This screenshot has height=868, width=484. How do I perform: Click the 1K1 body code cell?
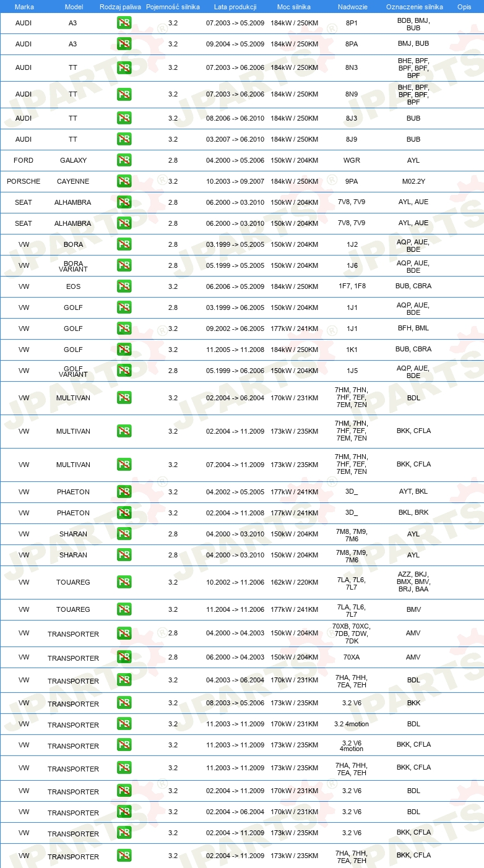352,350
